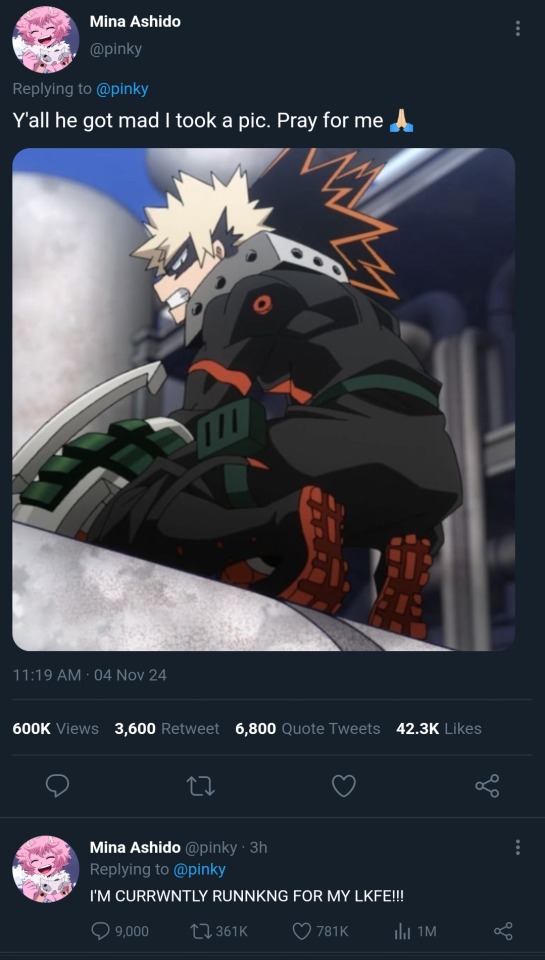Screen dimensions: 545x960
Task: Open three-dot menu on second tweet
Action: (x=517, y=847)
